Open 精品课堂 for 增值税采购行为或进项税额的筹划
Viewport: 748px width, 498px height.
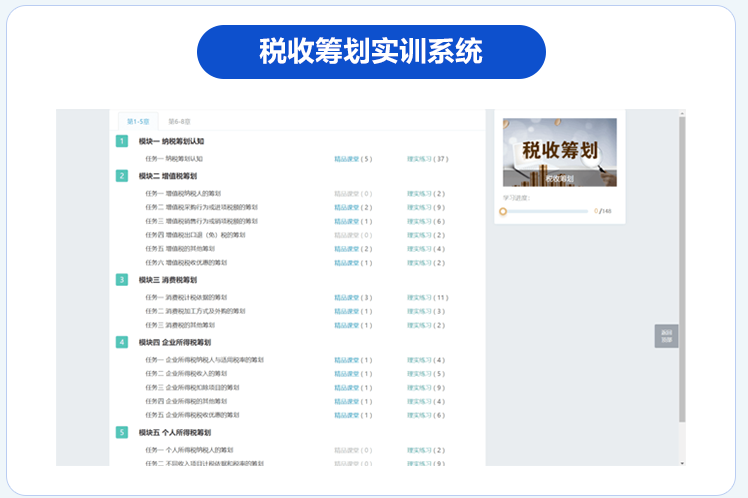coord(353,208)
